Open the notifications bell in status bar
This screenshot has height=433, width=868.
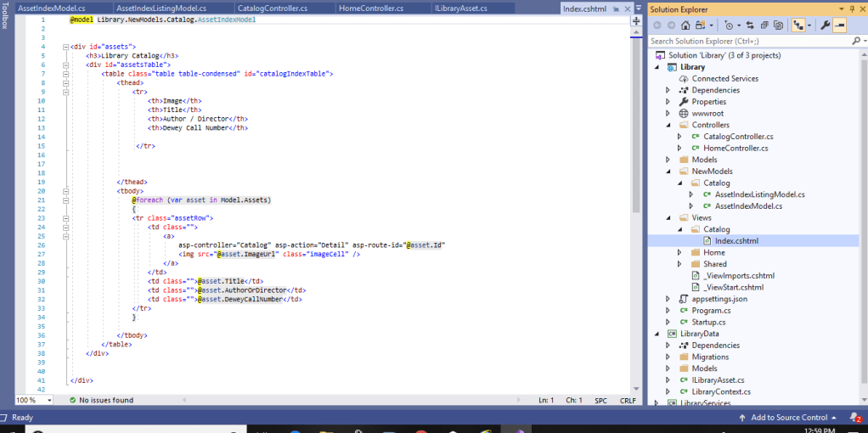pyautogui.click(x=856, y=418)
